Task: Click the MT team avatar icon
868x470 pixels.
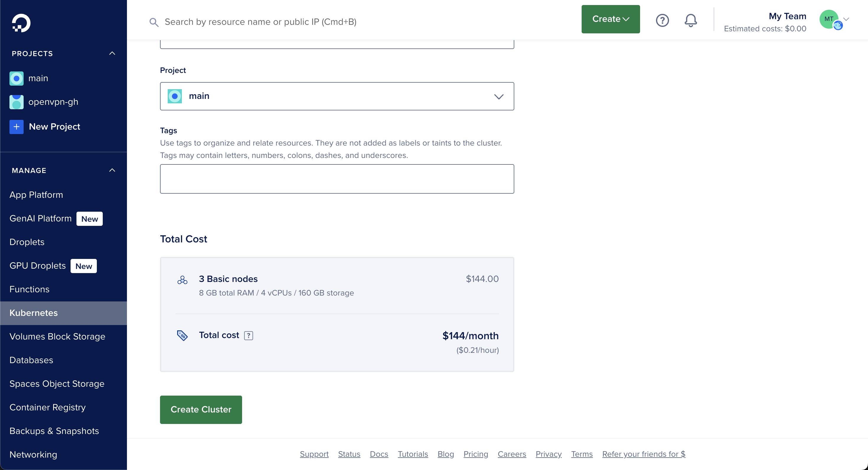Action: pos(830,19)
